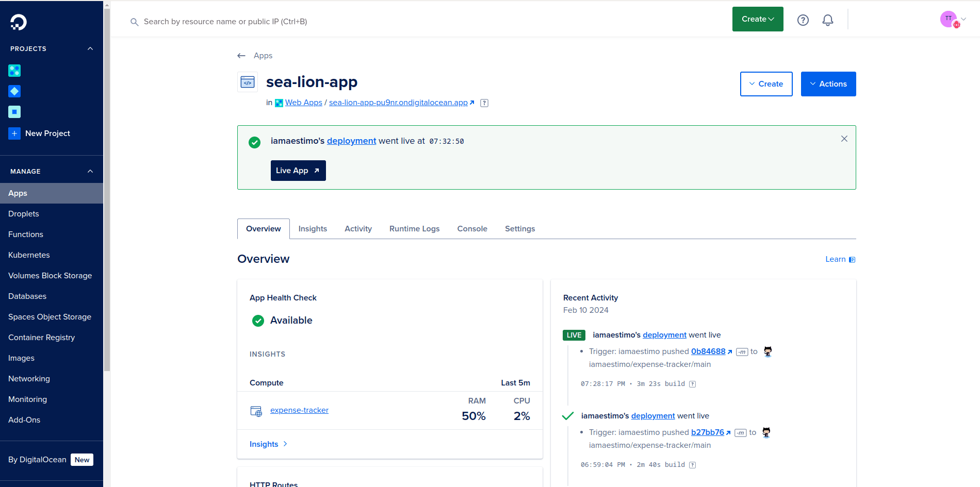
Task: Open the notifications bell icon
Action: (x=827, y=20)
